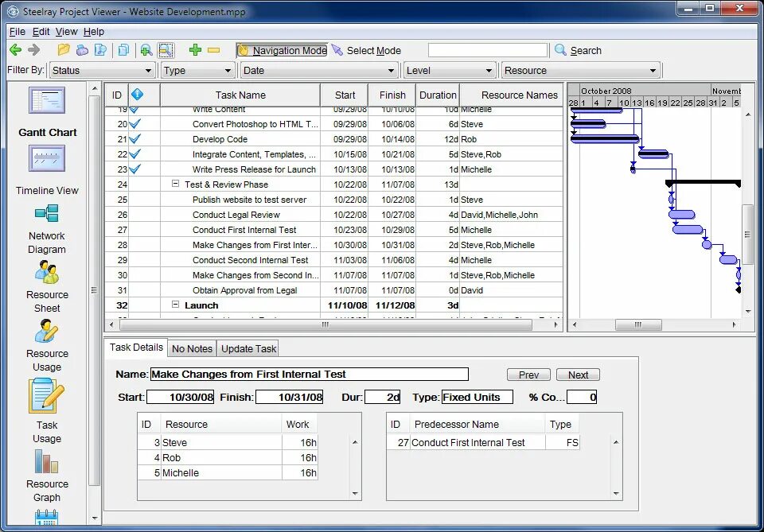The width and height of the screenshot is (764, 532).
Task: Click the task table horizontal scrollbar
Action: [325, 324]
